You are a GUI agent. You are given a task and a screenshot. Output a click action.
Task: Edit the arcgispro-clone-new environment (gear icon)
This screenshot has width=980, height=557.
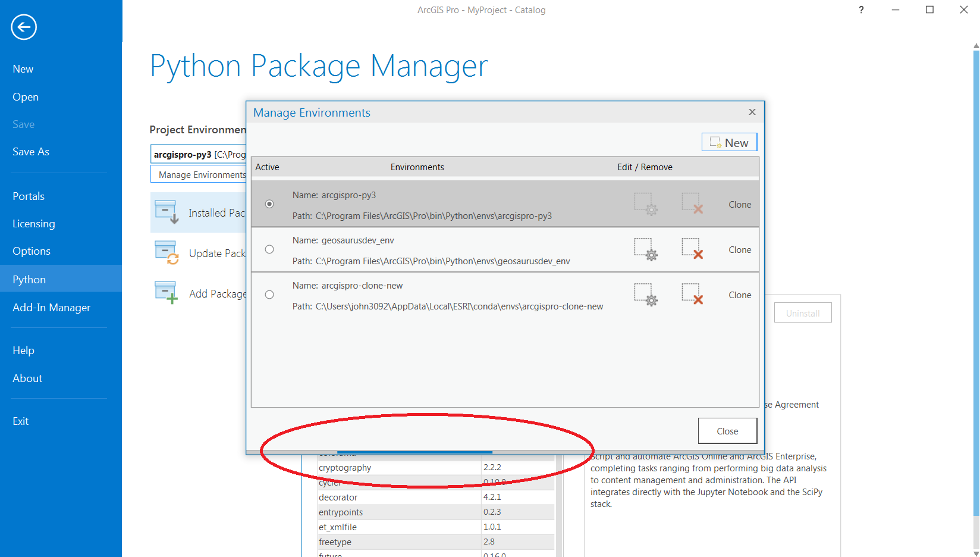pyautogui.click(x=646, y=295)
